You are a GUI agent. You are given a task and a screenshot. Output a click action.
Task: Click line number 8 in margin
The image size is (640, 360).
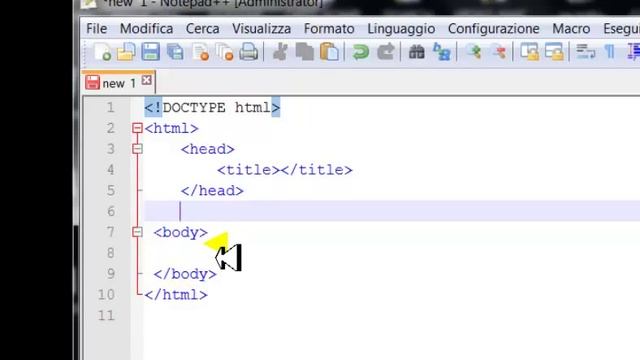111,253
